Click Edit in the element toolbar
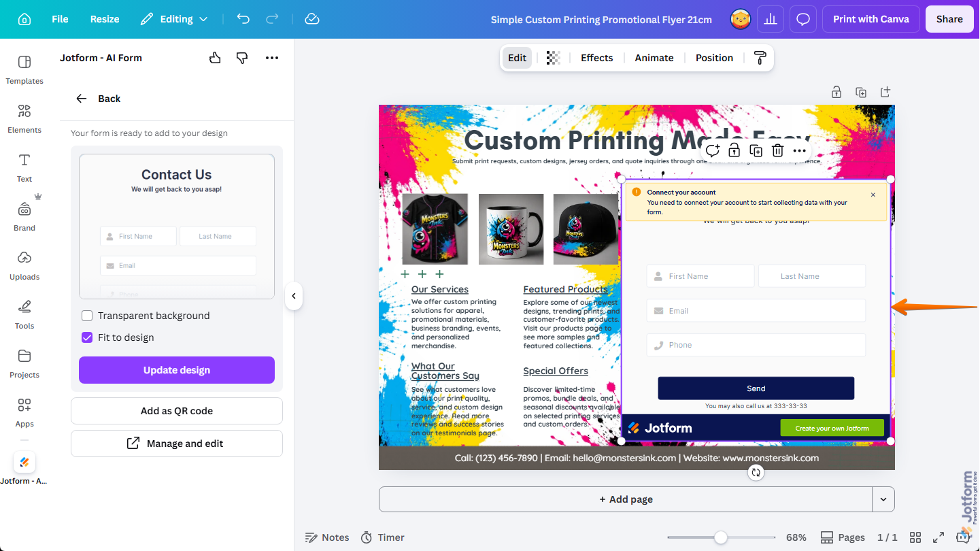 (517, 58)
